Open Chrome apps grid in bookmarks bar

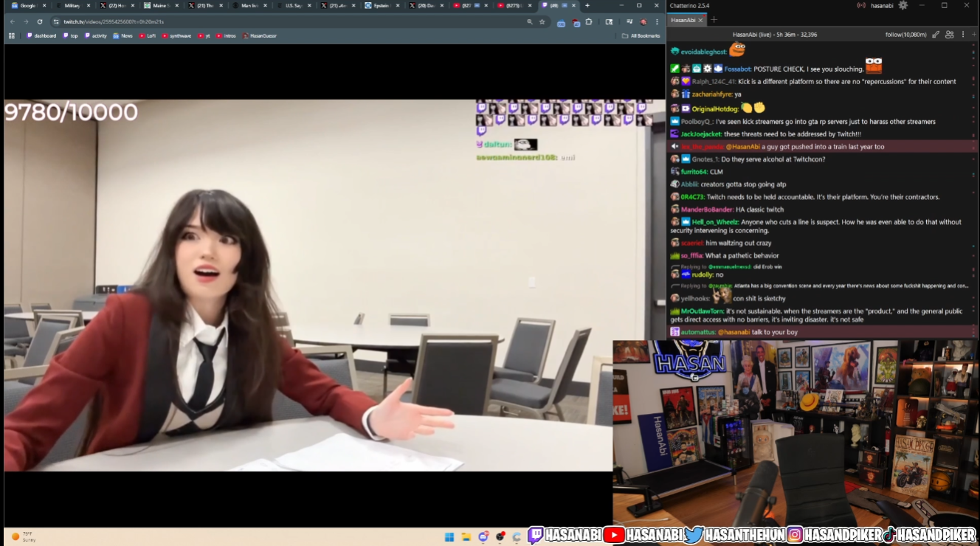click(12, 35)
